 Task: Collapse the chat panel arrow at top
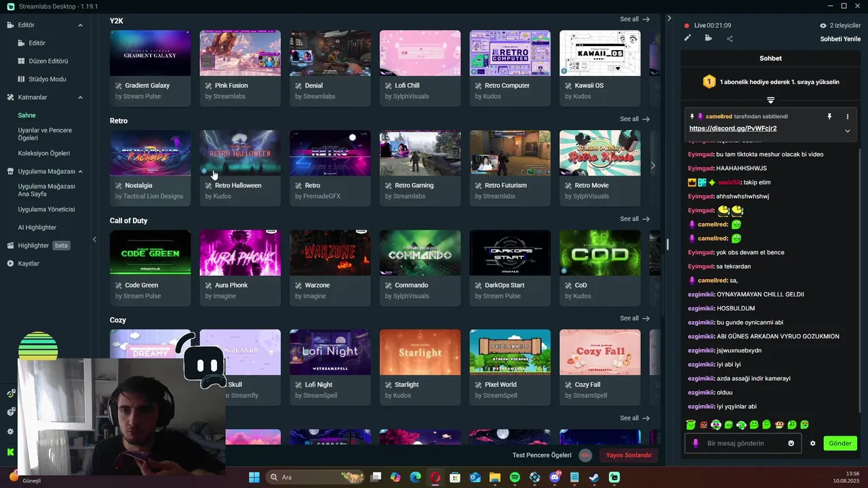(x=669, y=18)
